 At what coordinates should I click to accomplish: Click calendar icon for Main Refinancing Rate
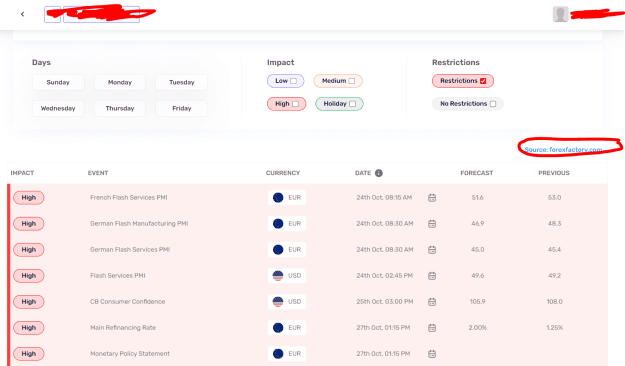(432, 328)
